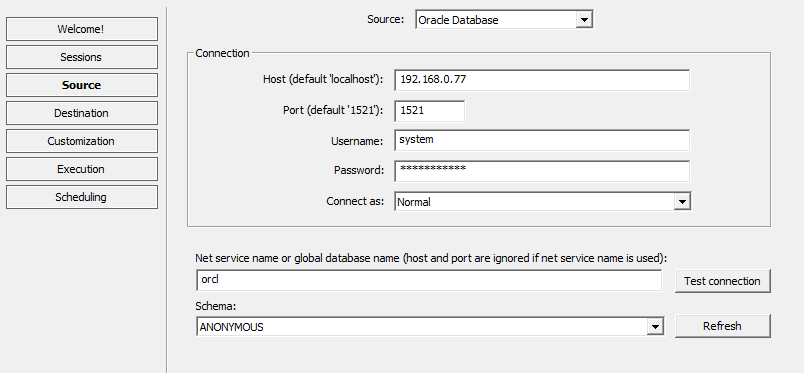
Task: Expand the Schema dropdown arrow
Action: pyautogui.click(x=654, y=327)
